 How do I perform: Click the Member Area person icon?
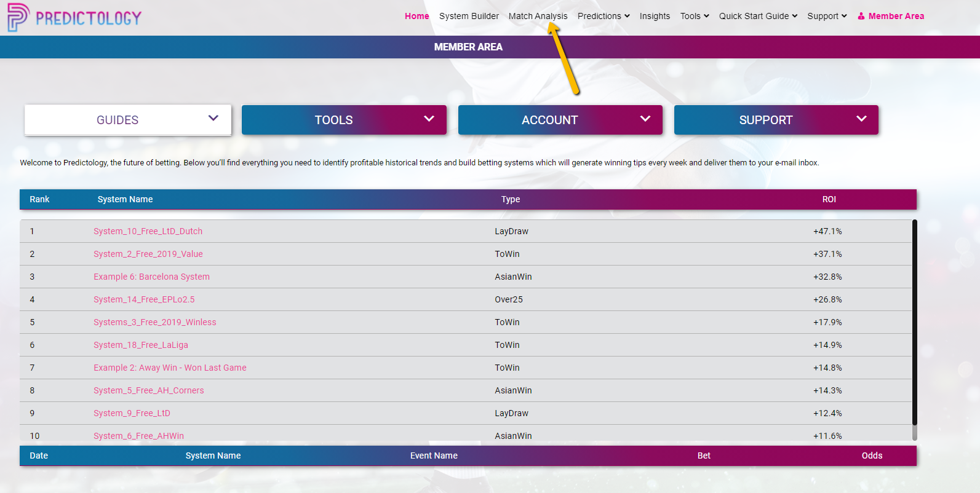(861, 16)
